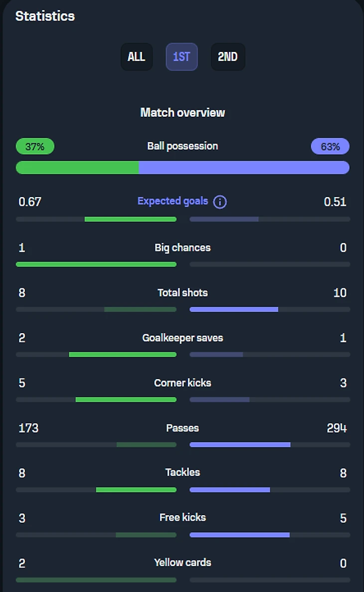Click the Yellow cards label
The image size is (364, 592).
point(182,563)
